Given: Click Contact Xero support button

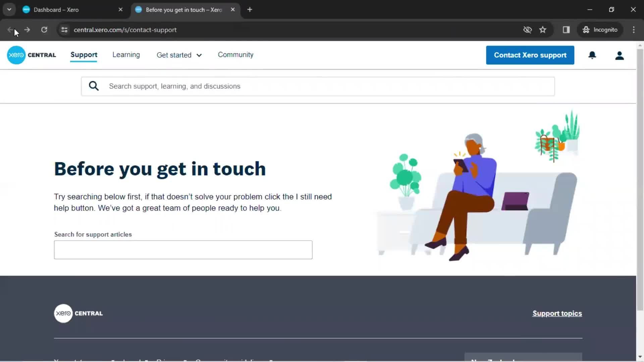Looking at the screenshot, I should [530, 55].
